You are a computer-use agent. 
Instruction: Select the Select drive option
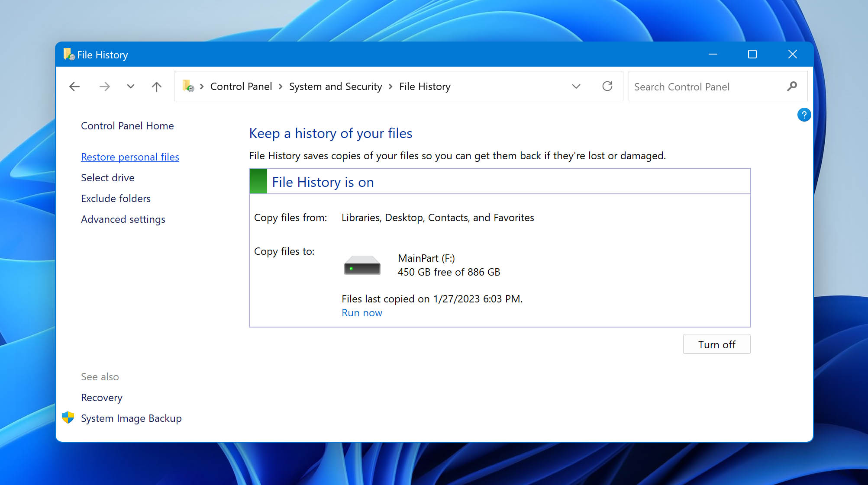point(107,177)
